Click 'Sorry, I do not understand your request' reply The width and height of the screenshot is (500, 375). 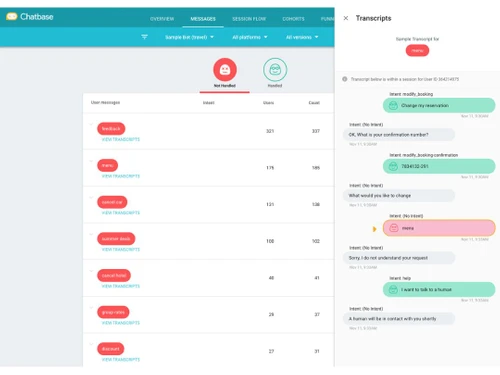[x=399, y=258]
